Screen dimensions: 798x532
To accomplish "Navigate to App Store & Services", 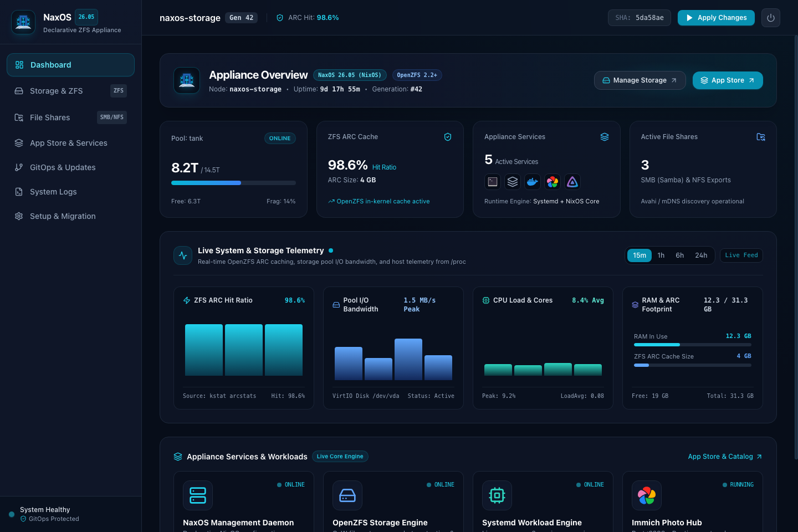I will click(70, 143).
